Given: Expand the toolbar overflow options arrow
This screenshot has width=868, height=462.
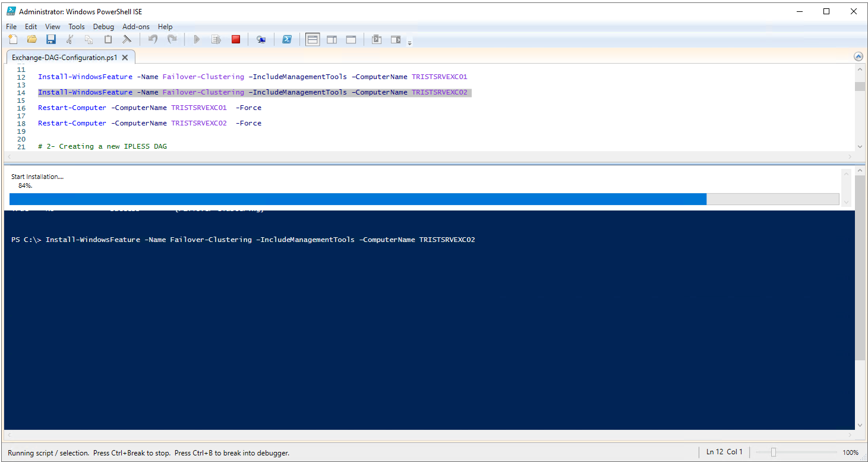Looking at the screenshot, I should coord(409,42).
